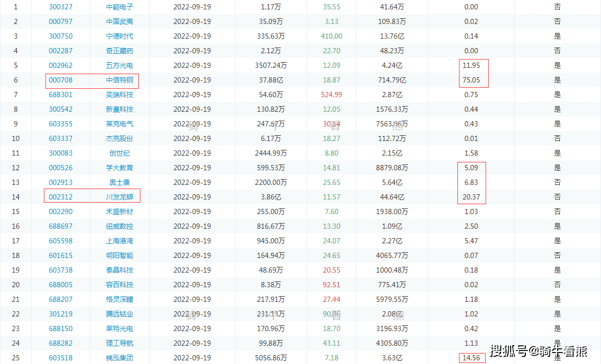Viewport: 601px width, 364px height.
Task: Select amount cell 13.76亿
Action: coord(392,36)
